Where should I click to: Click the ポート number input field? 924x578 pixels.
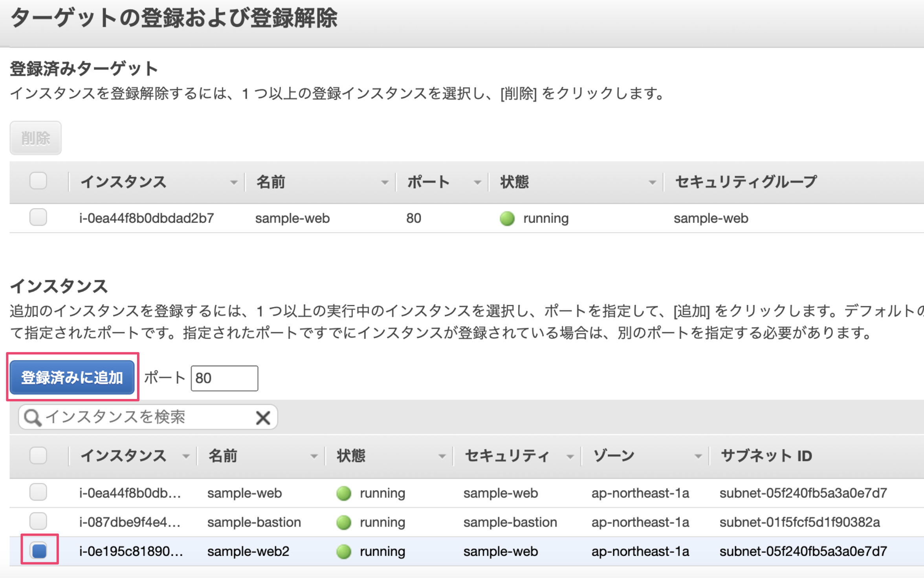[224, 378]
